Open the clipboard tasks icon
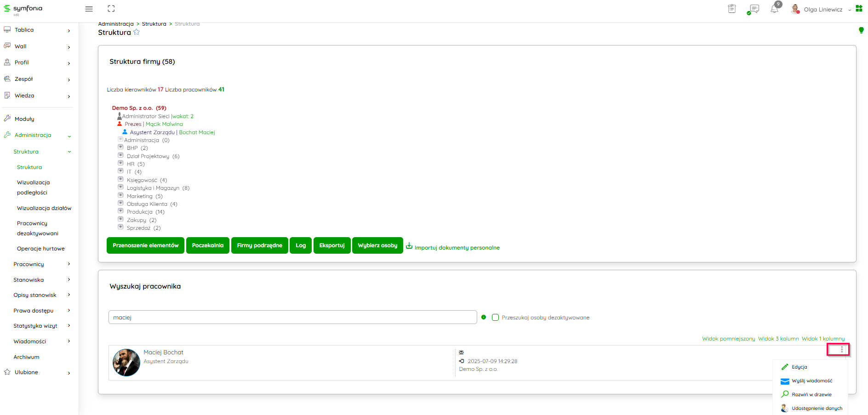868x415 pixels. click(x=732, y=9)
